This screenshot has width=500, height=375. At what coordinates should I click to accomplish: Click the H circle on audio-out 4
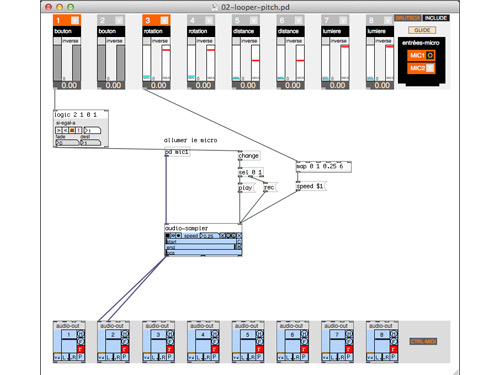tap(215, 334)
